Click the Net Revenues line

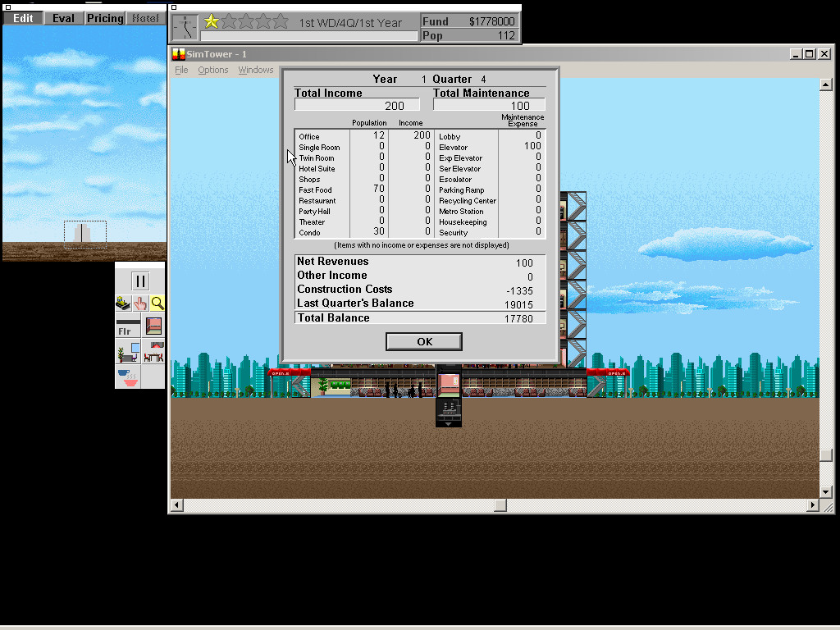click(x=420, y=262)
